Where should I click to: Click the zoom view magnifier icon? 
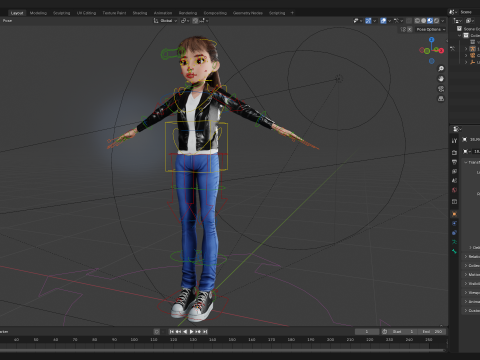pos(441,69)
